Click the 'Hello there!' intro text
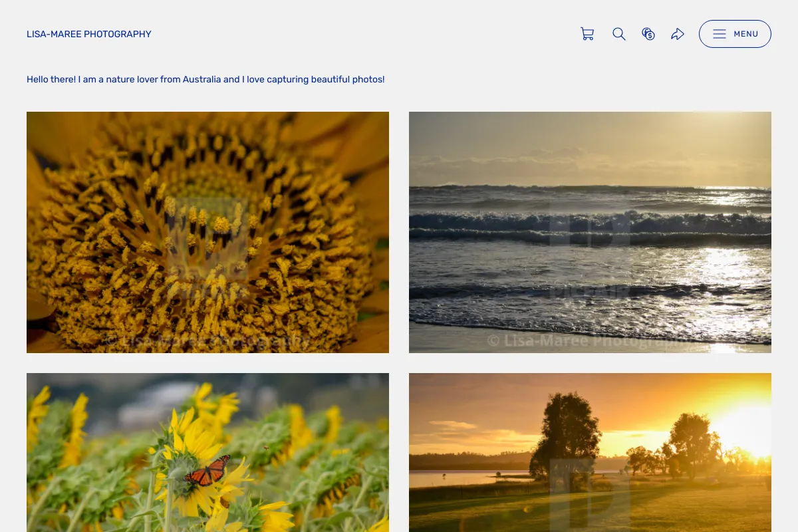The height and width of the screenshot is (532, 798). click(205, 79)
